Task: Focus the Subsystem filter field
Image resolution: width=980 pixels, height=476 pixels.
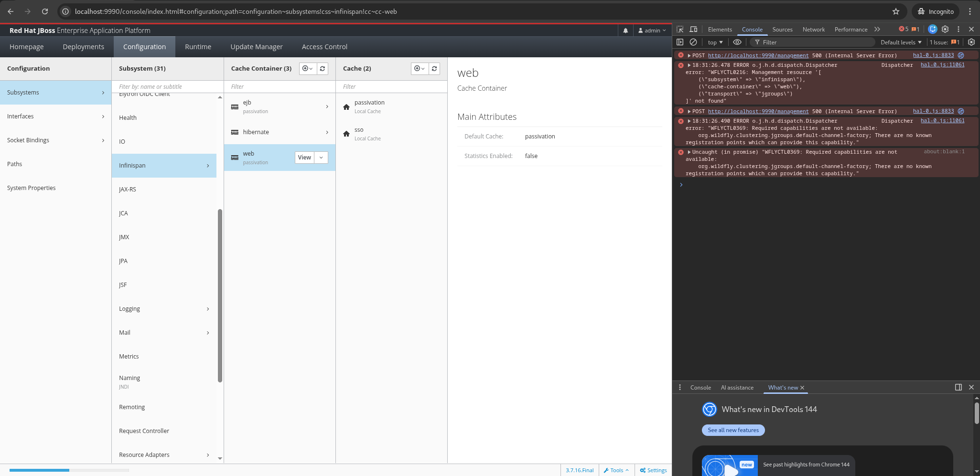Action: [168, 87]
